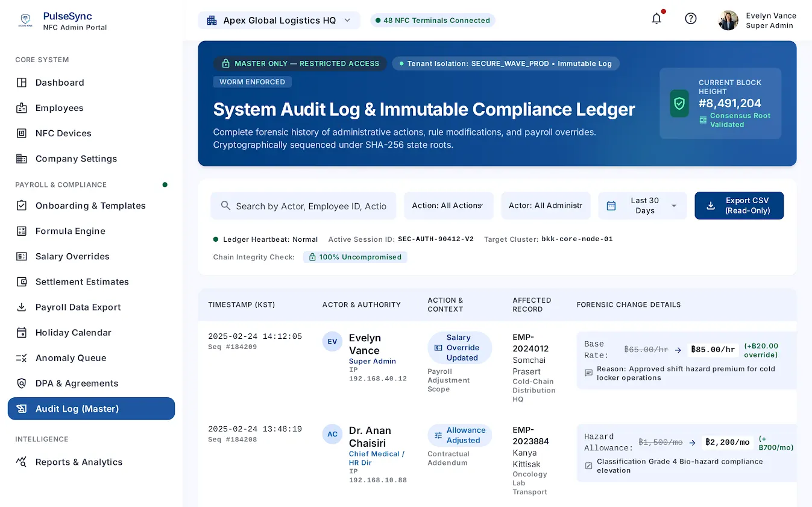Open the Formula Engine page
812x507 pixels.
(x=91, y=231)
